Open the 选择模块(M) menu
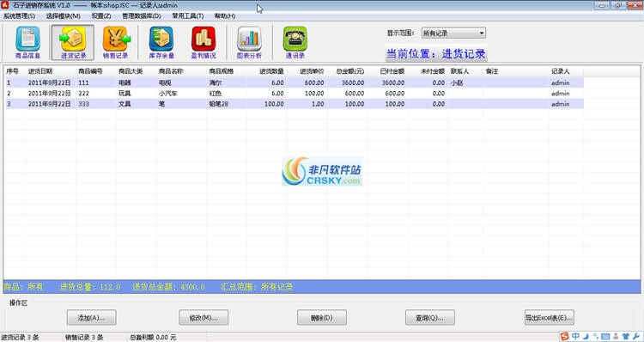Screen dimensions: 644x342 coord(63,16)
